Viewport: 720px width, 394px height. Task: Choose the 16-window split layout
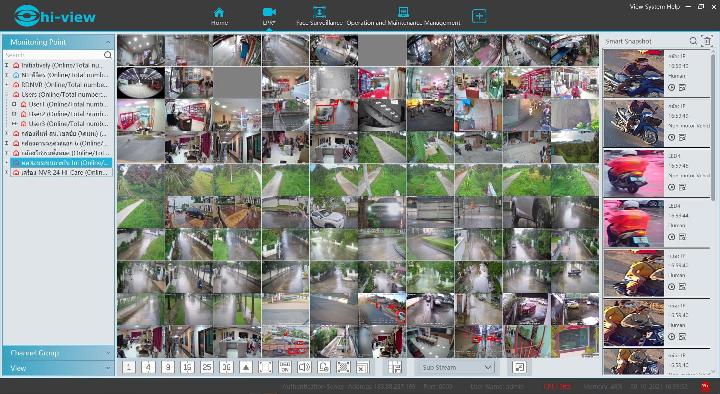pos(187,367)
